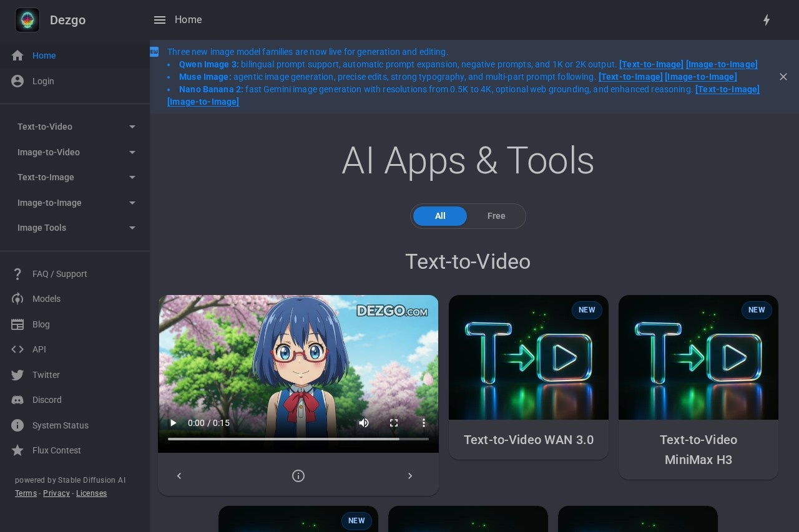Open the Terms link
This screenshot has height=532, width=799.
26,493
